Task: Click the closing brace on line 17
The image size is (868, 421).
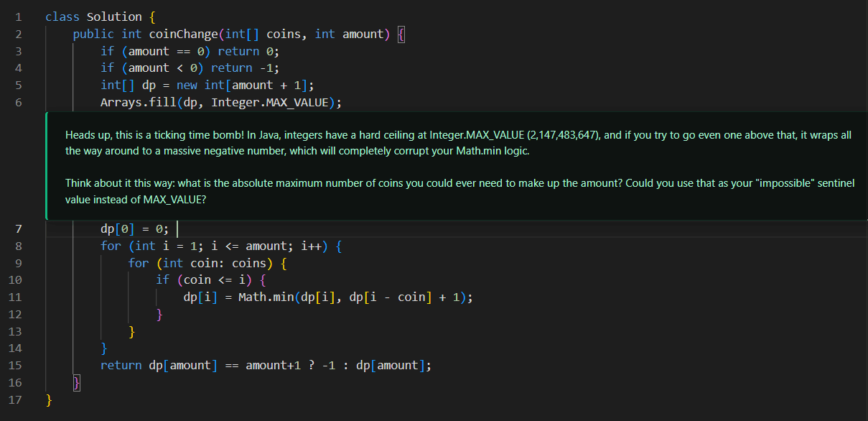Action: pyautogui.click(x=48, y=399)
